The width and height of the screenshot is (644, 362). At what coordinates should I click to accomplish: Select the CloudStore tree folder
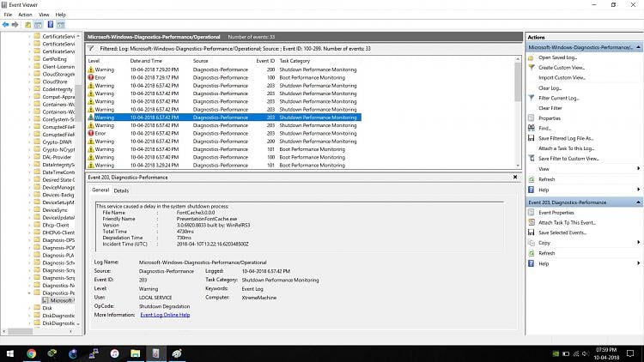(55, 81)
